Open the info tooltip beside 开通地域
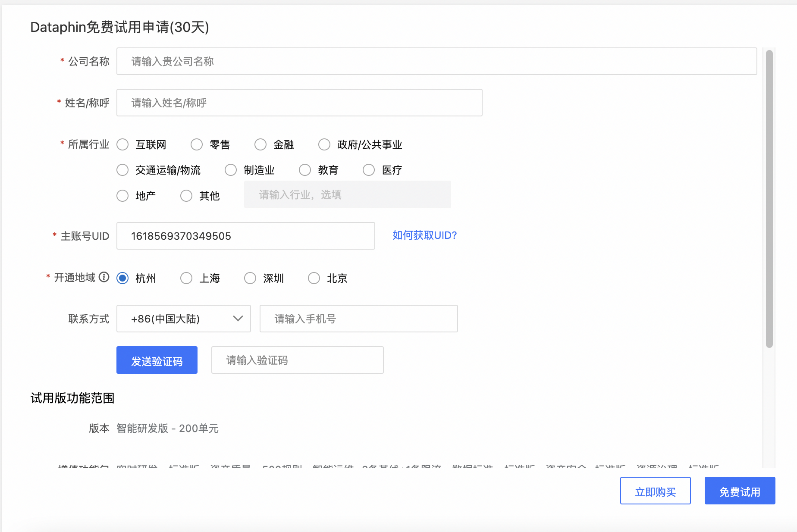This screenshot has width=797, height=532. pos(104,278)
